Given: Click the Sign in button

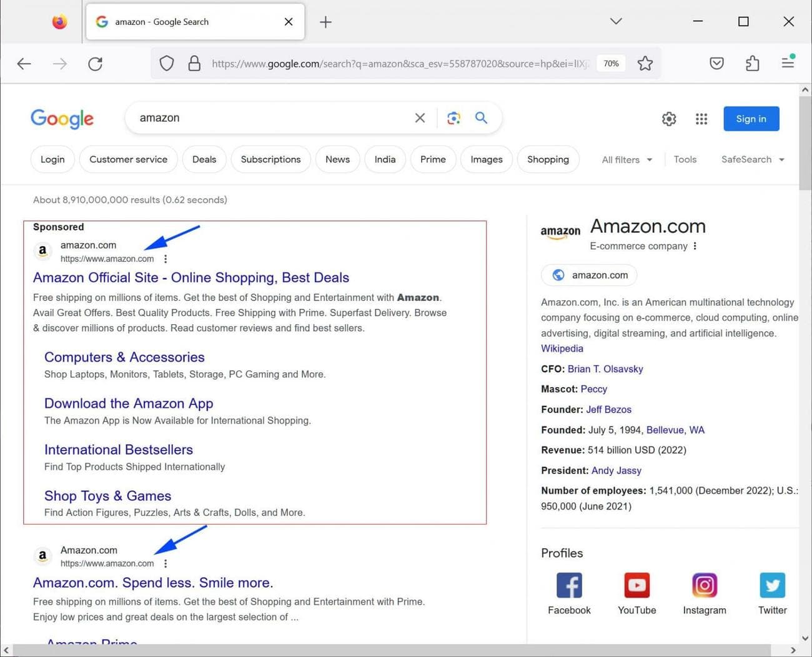Looking at the screenshot, I should pyautogui.click(x=751, y=118).
